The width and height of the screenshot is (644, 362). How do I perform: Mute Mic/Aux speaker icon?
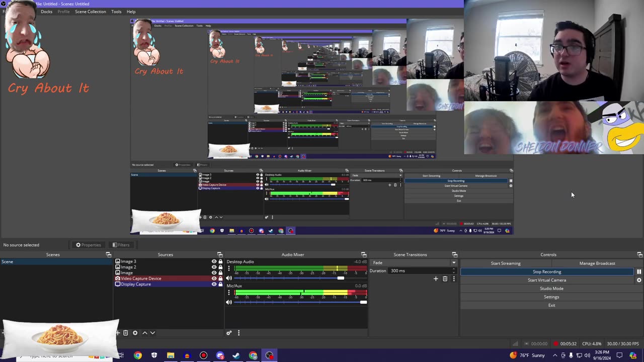(x=229, y=302)
